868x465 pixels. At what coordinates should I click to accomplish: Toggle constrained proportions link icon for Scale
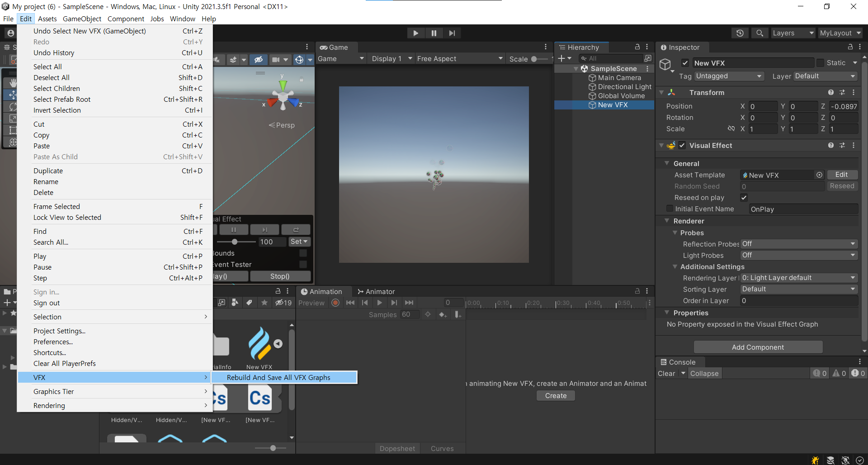(731, 129)
